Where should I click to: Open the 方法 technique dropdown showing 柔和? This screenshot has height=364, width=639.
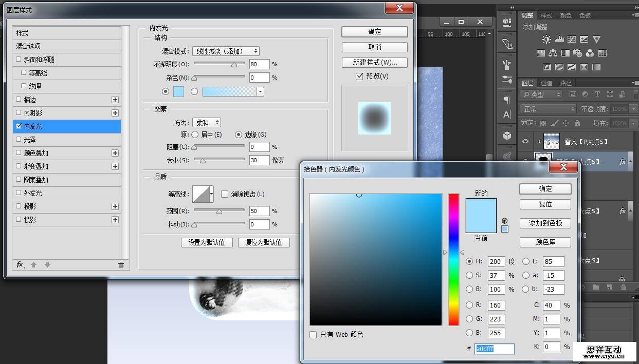pos(207,122)
